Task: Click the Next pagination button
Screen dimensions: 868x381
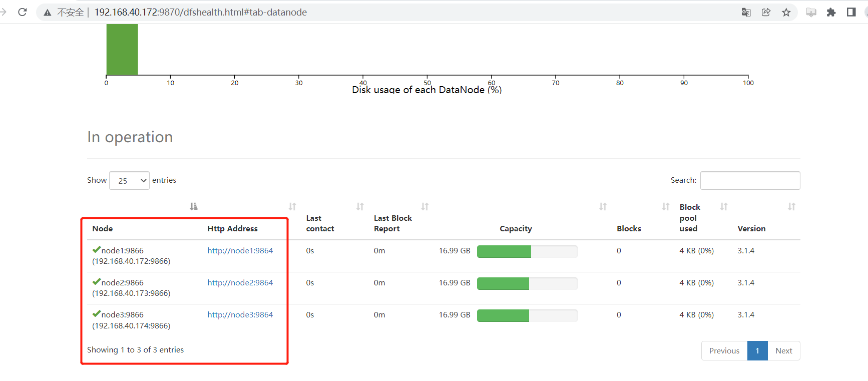Action: tap(784, 350)
